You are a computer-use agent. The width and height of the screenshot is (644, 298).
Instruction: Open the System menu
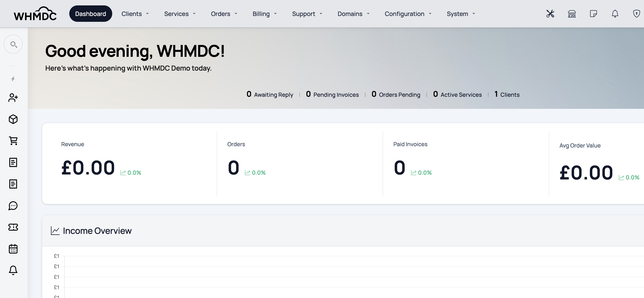pyautogui.click(x=461, y=14)
